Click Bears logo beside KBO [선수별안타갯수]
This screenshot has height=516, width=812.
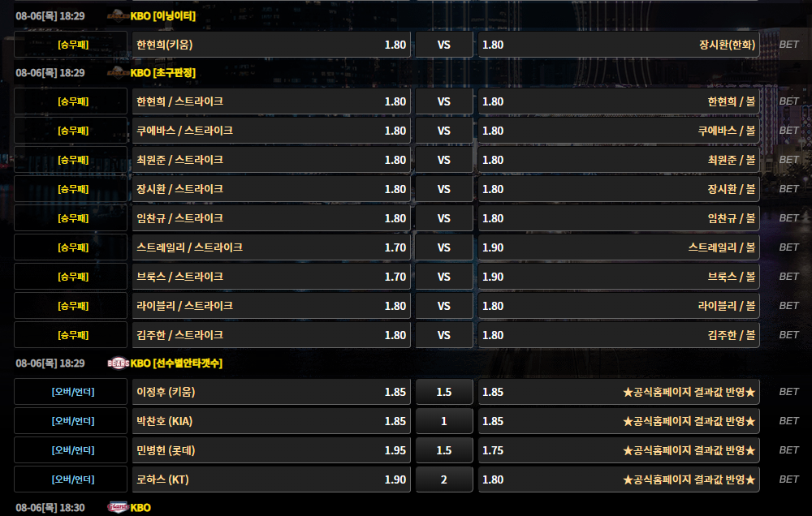118,363
